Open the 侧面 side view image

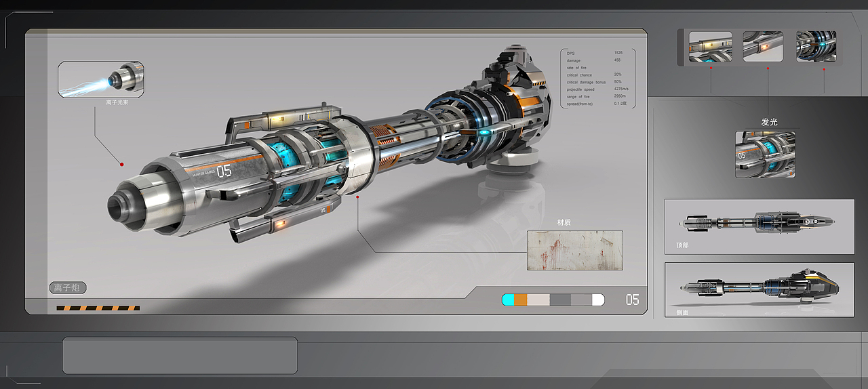click(759, 289)
